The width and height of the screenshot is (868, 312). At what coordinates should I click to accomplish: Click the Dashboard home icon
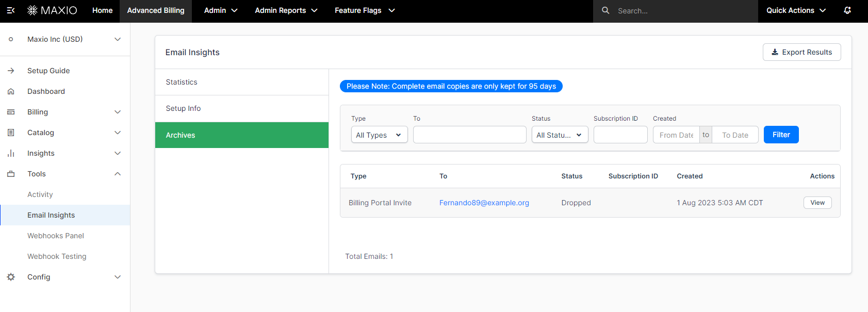(11, 91)
